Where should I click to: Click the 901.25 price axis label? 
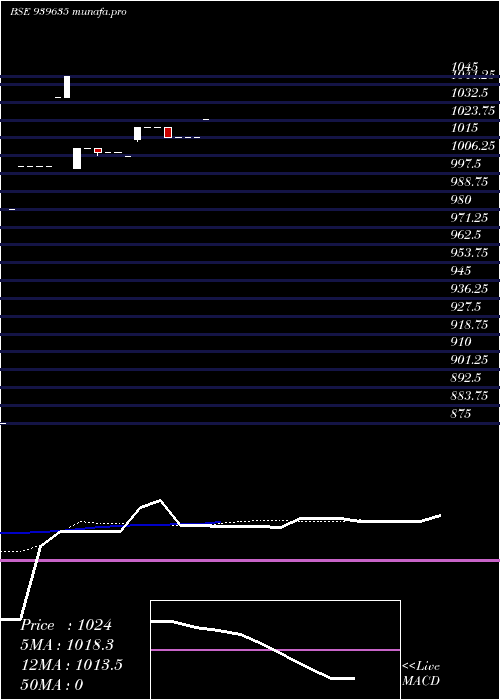[x=470, y=360]
